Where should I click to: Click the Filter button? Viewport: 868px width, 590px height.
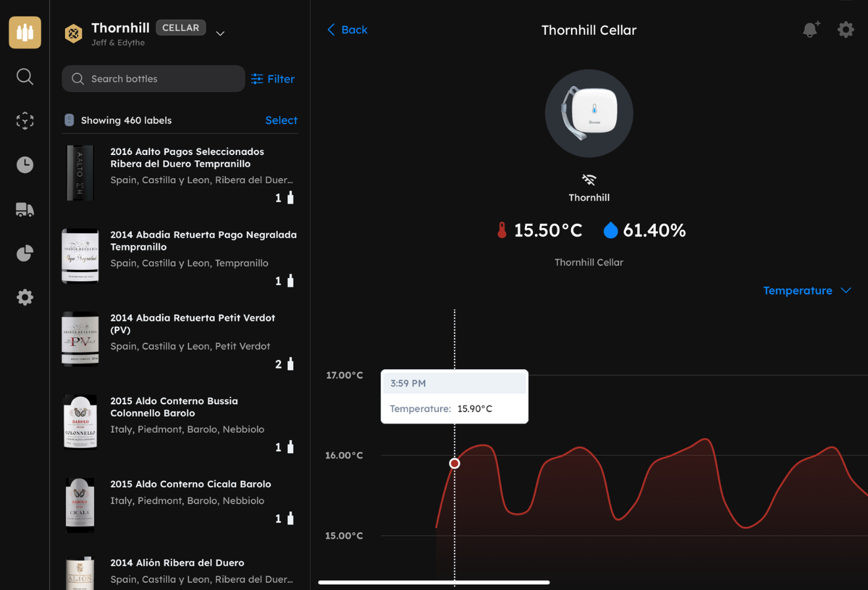[x=273, y=79]
